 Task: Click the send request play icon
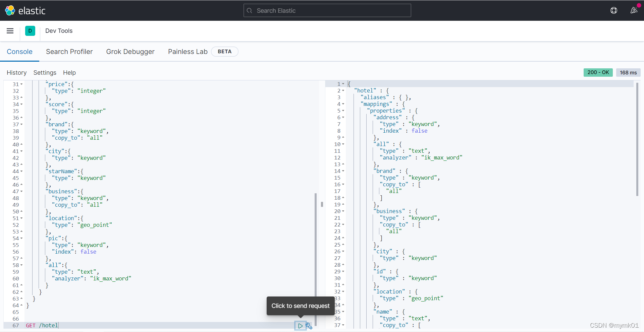coord(300,326)
